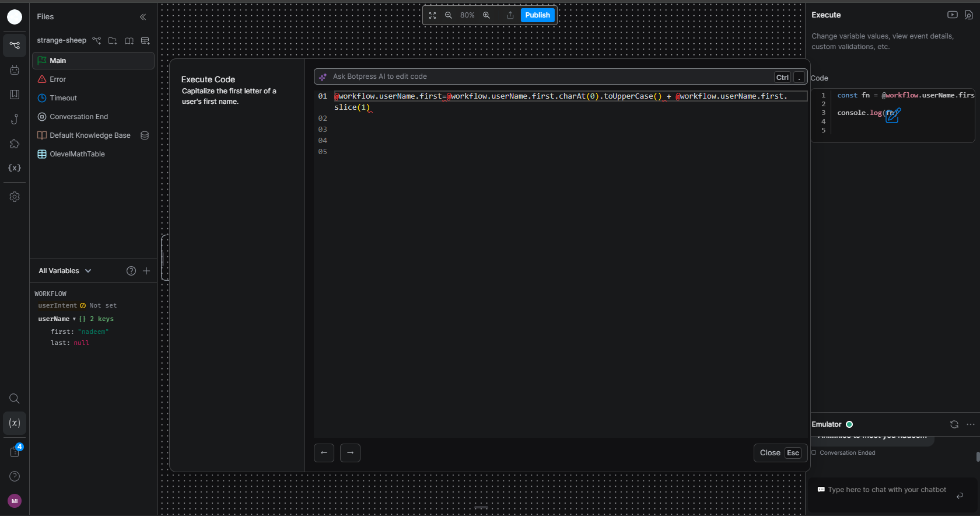Open the agents robot icon

tap(15, 70)
